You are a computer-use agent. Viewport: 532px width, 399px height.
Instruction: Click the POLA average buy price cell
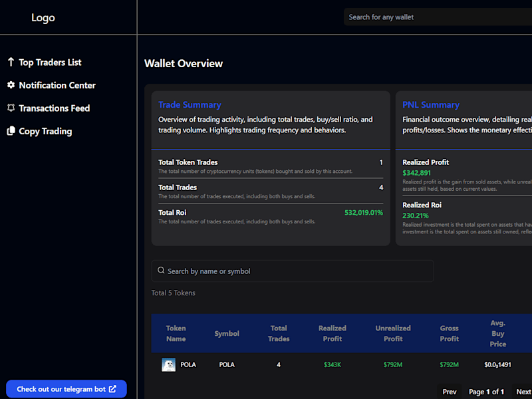pos(497,364)
